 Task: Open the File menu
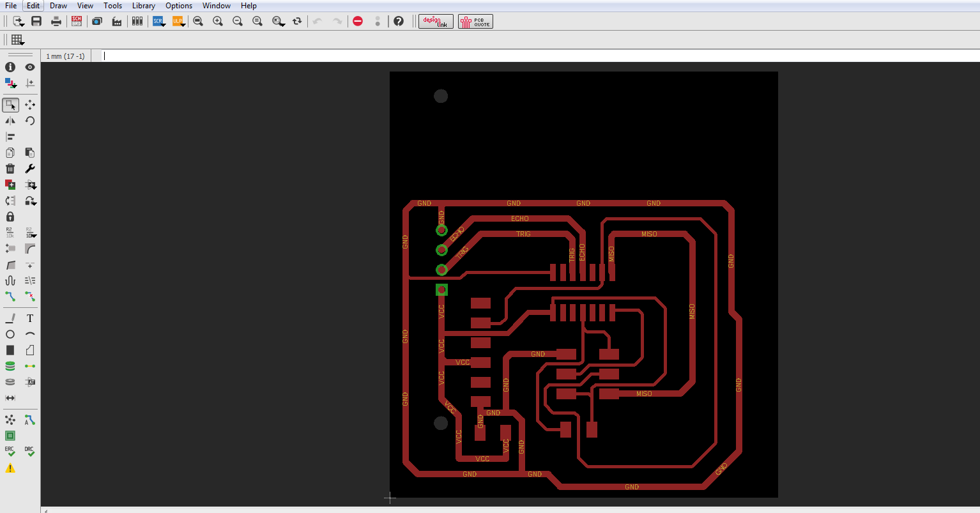[11, 6]
